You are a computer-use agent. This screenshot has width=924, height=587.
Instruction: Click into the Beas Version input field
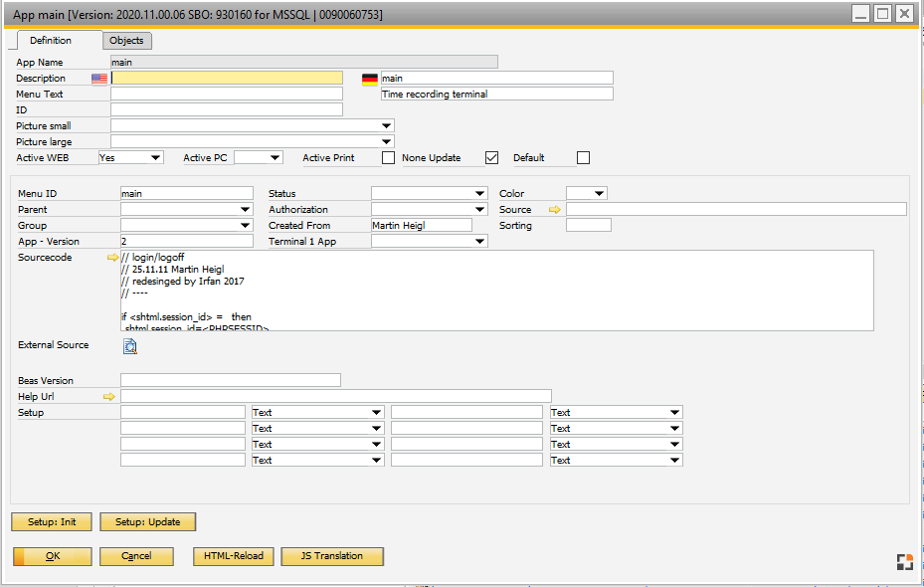point(230,380)
